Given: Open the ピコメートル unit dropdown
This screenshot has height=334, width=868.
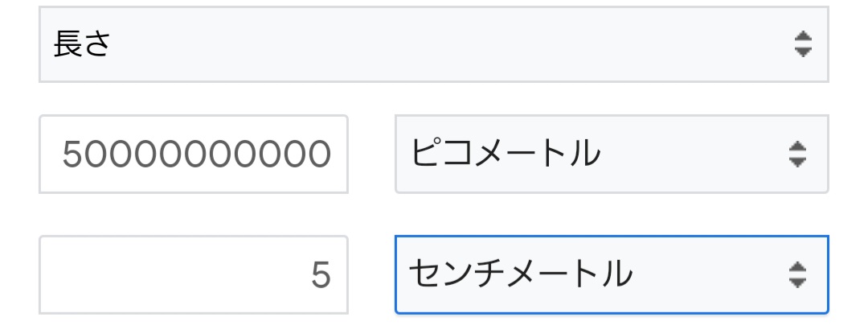Looking at the screenshot, I should (611, 154).
